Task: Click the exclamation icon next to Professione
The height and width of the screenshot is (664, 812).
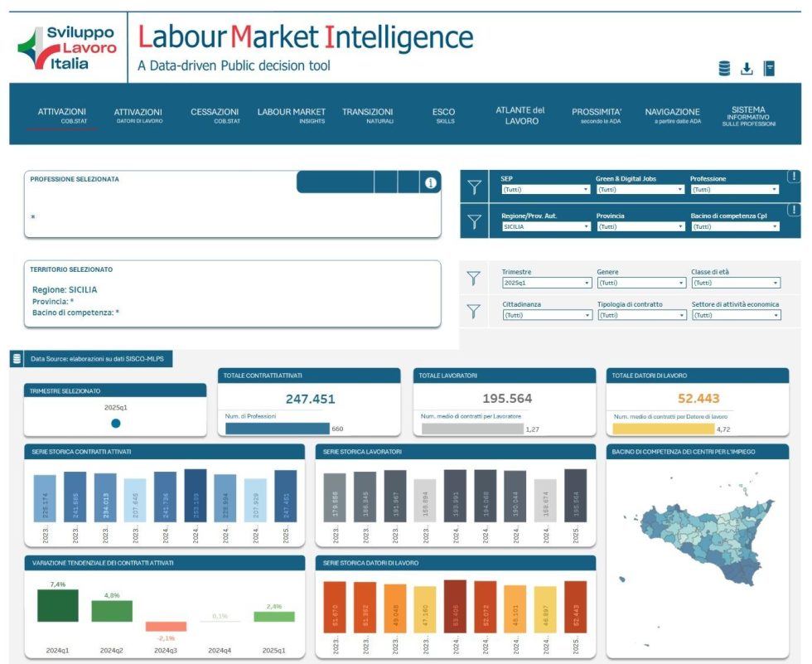Action: 793,177
